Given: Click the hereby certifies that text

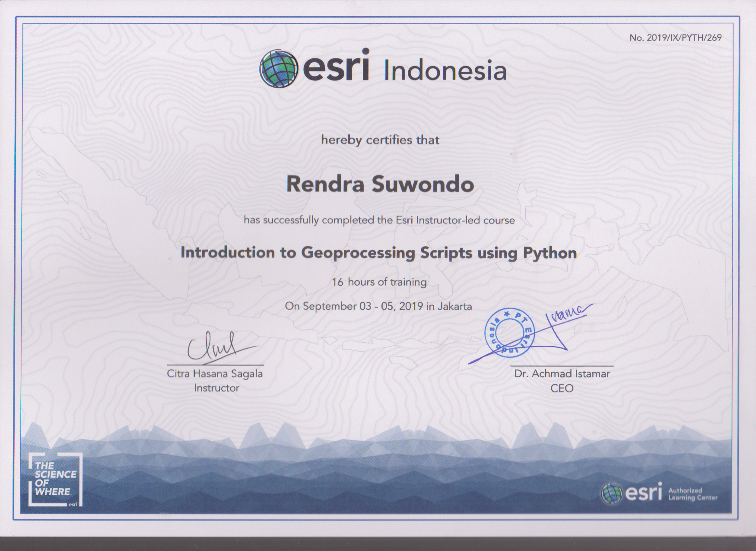Looking at the screenshot, I should pyautogui.click(x=380, y=140).
